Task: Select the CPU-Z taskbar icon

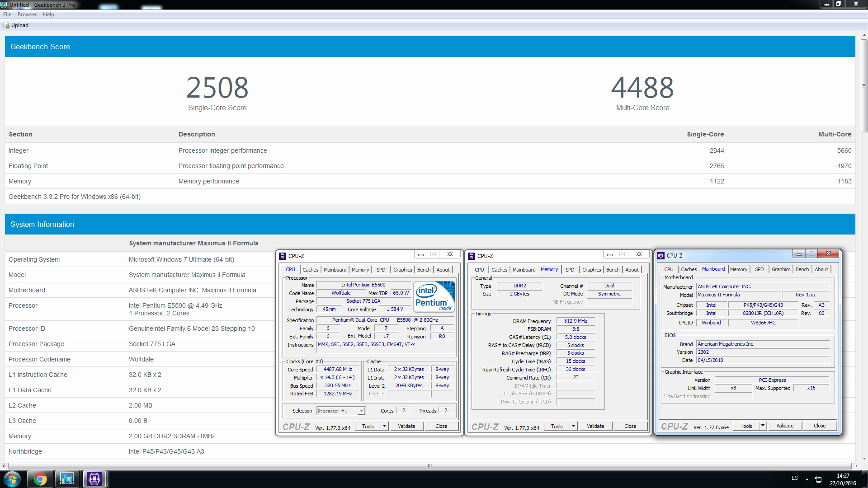Action: coord(94,479)
